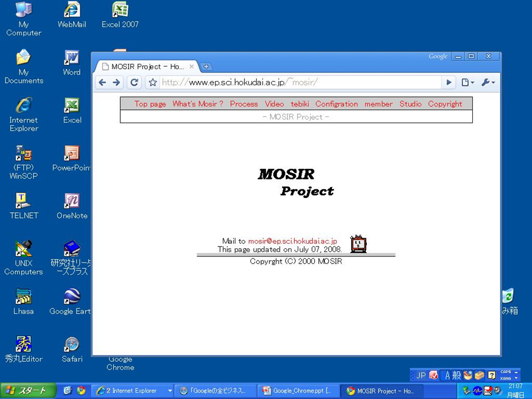532x399 pixels.
Task: Open TELNET desktop shortcut
Action: pos(24,206)
